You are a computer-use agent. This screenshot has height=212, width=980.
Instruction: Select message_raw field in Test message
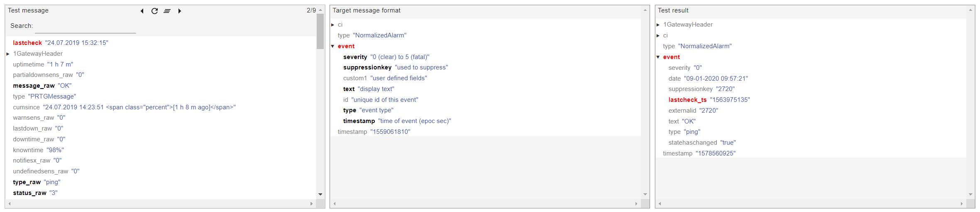(x=34, y=86)
